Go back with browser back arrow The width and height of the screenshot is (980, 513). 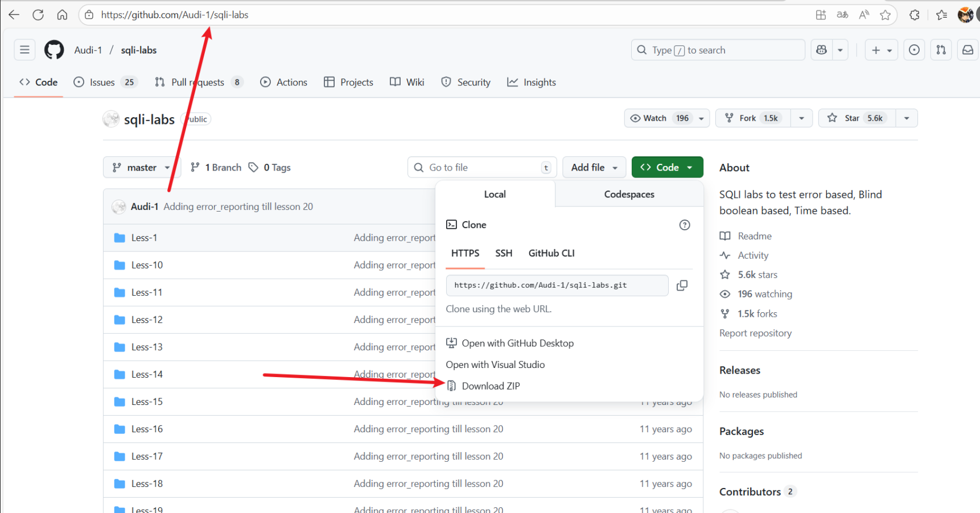click(14, 15)
